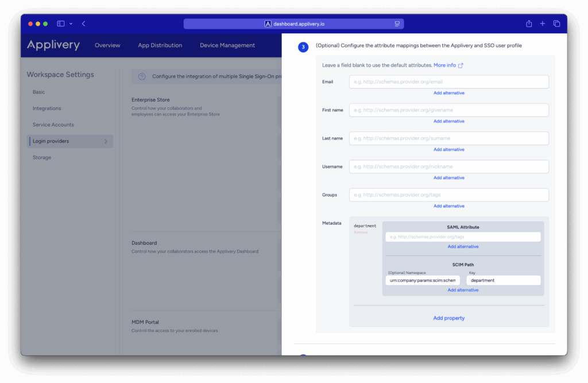Click the Safari sidebar toggle icon
Image resolution: width=588 pixels, height=383 pixels.
click(x=61, y=24)
